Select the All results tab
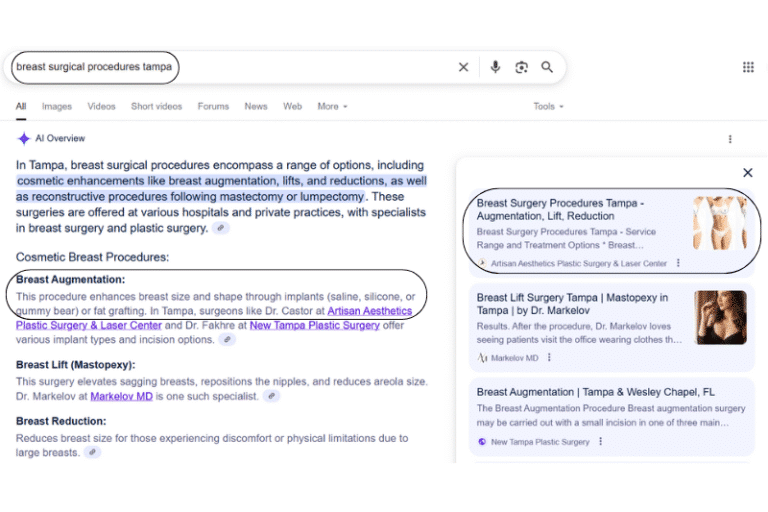 tap(21, 106)
